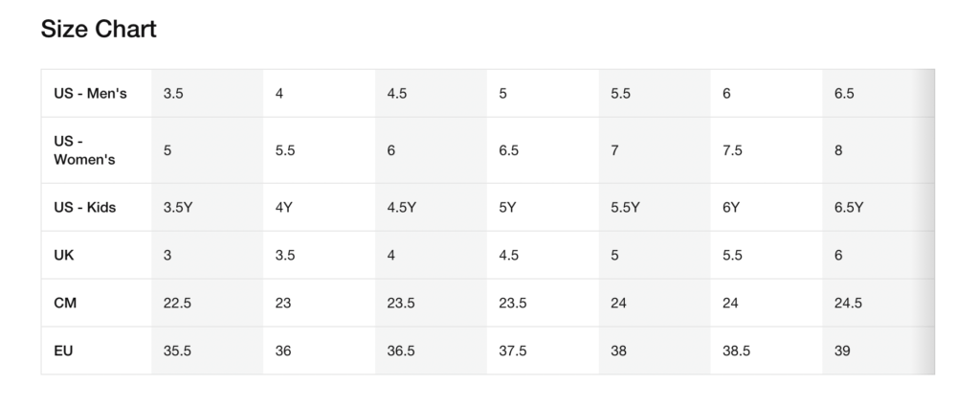Click EU size 37.5 cell

pos(514,351)
